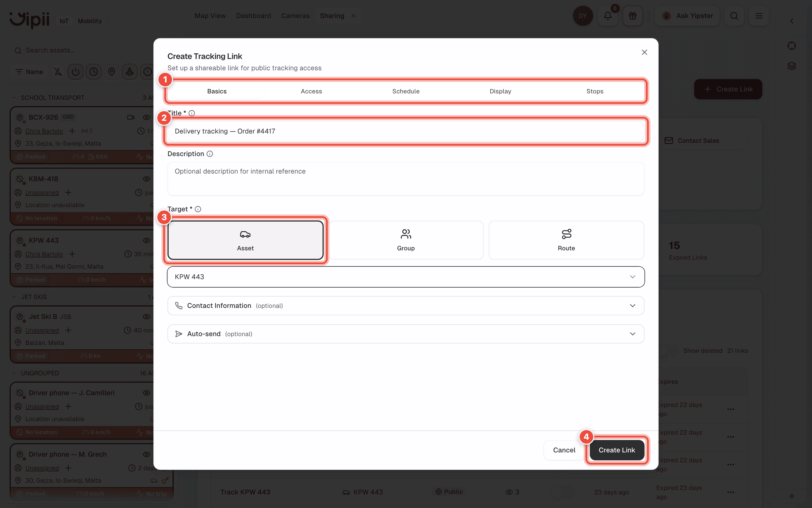Open the Dashboard tab
The image size is (812, 508).
(x=253, y=16)
